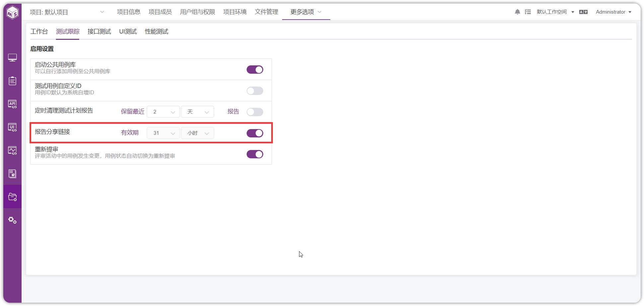Open 文件管理 menu

pos(267,12)
